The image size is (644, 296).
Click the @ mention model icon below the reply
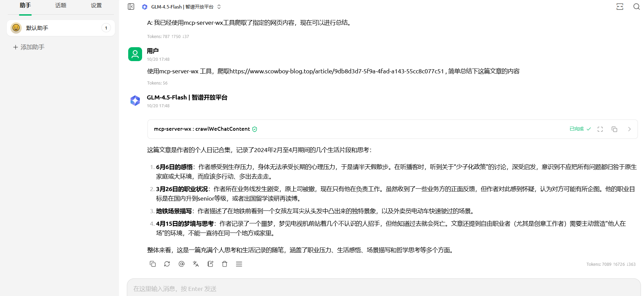181,264
